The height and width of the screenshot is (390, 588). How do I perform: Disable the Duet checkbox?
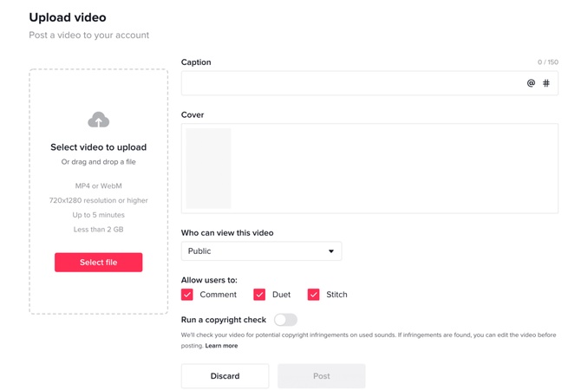tap(259, 295)
